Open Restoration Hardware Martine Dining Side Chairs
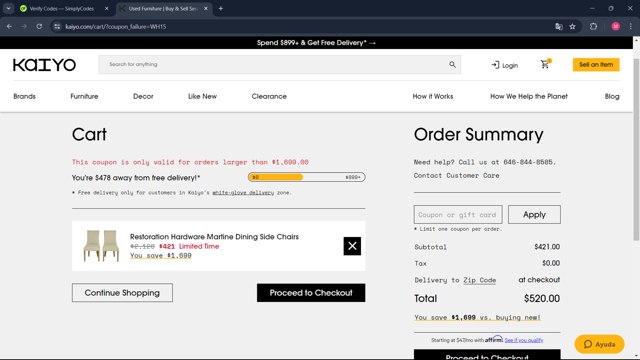Viewport: 640px width, 360px height. tap(214, 237)
